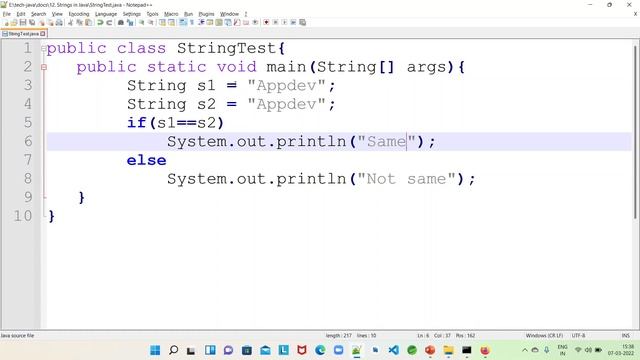This screenshot has width=640, height=360.
Task: Toggle Synchronize Vertical Scrolling icon
Action: [162, 22]
